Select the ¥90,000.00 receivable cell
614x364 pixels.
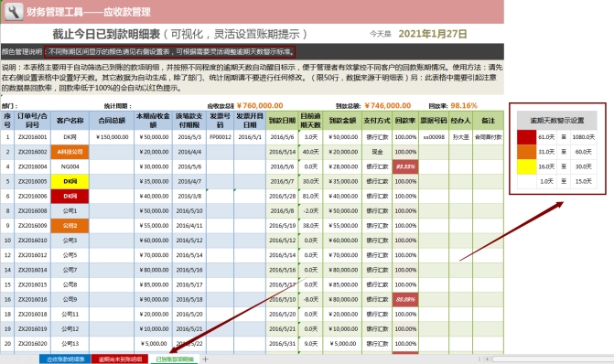(x=154, y=299)
